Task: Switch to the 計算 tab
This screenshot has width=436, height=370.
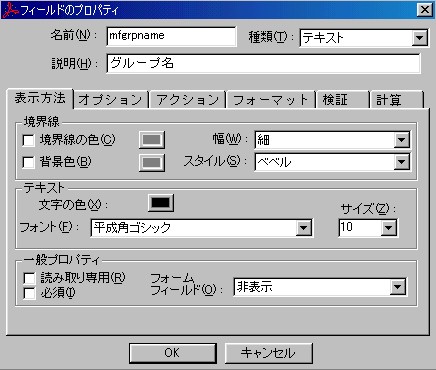Action: pos(397,100)
